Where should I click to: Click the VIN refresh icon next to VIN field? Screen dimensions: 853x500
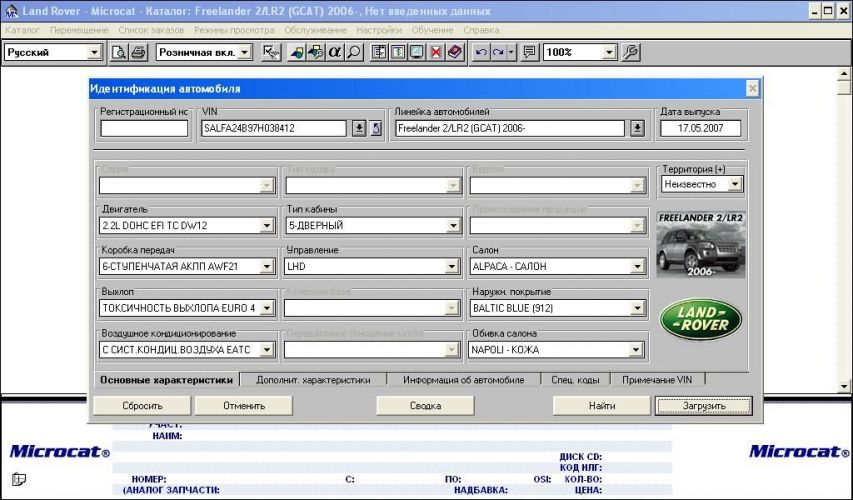click(376, 128)
